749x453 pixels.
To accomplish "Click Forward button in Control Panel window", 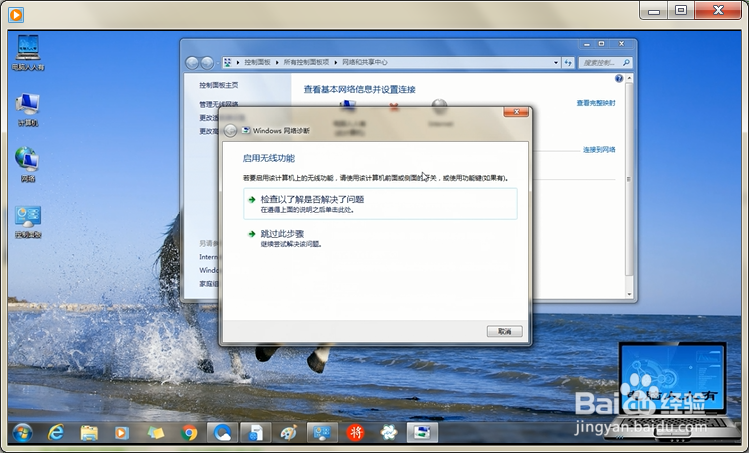I will pyautogui.click(x=207, y=63).
